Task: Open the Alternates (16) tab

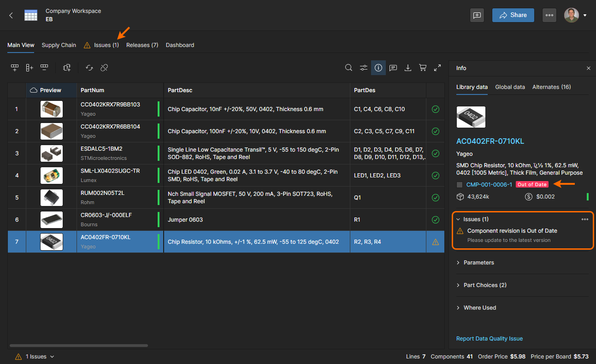Action: tap(551, 87)
